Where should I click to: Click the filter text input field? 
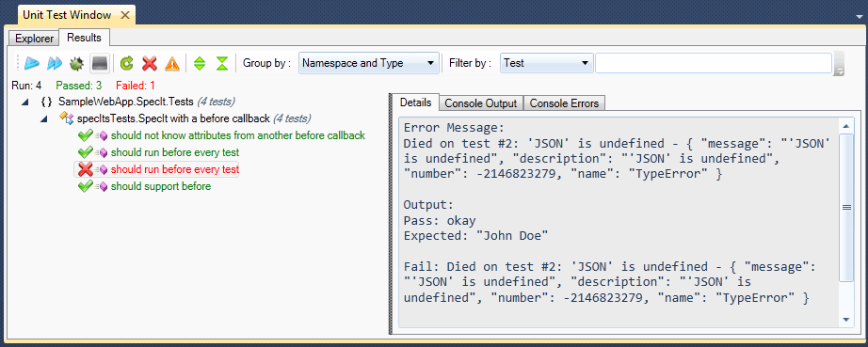pos(714,63)
